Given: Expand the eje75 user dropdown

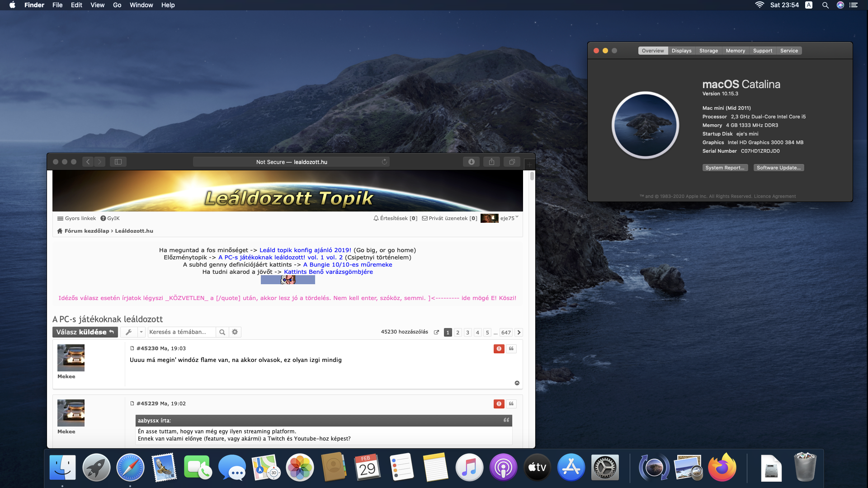Looking at the screenshot, I should point(509,218).
